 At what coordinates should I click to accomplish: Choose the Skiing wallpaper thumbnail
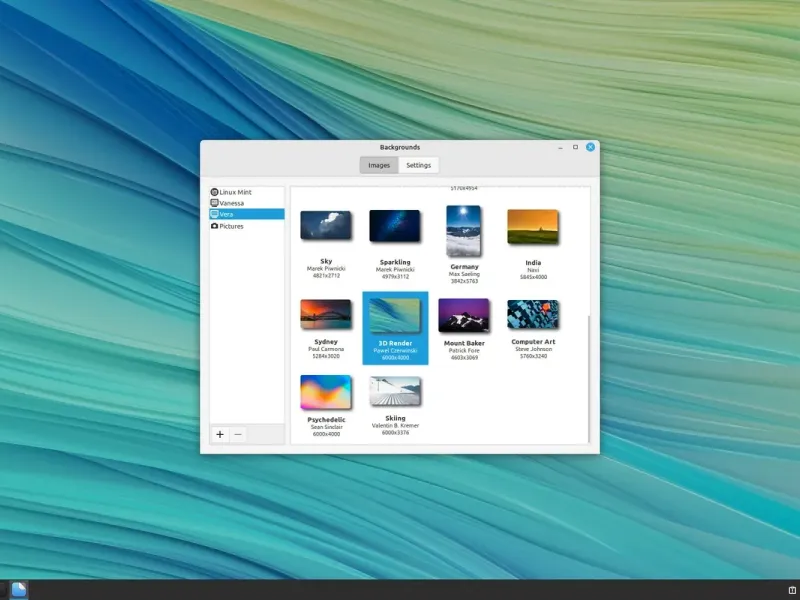395,391
